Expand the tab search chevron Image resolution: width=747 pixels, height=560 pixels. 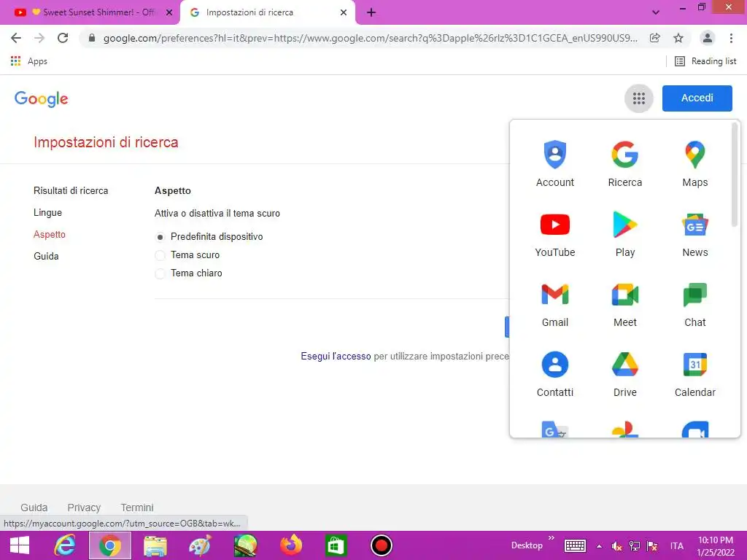(656, 12)
